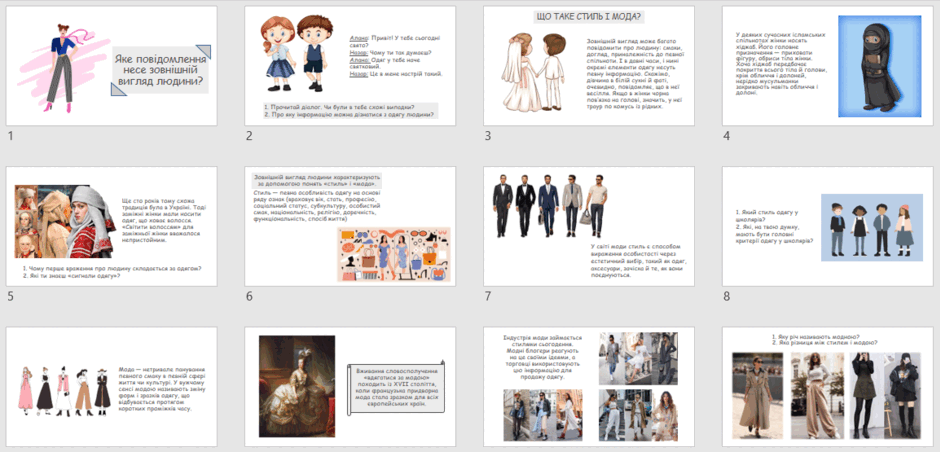The width and height of the screenshot is (940, 452).
Task: Click the slide number 4 label
Action: point(727,136)
